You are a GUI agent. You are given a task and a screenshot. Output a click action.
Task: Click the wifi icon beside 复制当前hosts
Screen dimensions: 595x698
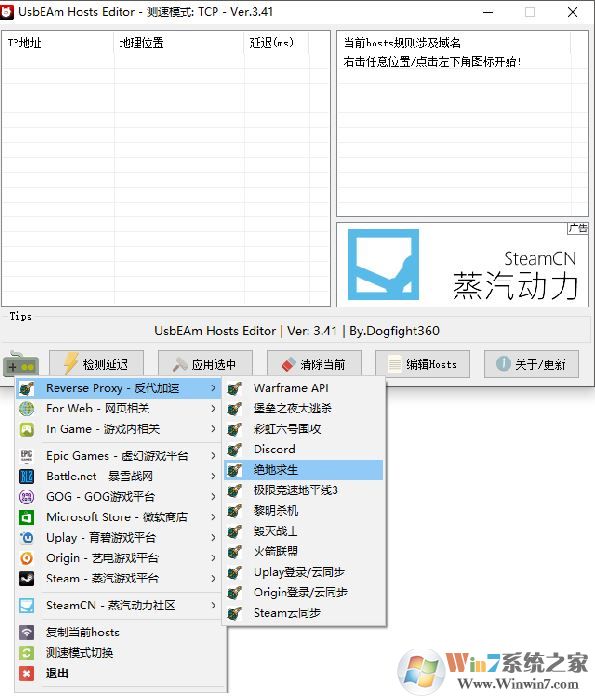click(x=27, y=632)
